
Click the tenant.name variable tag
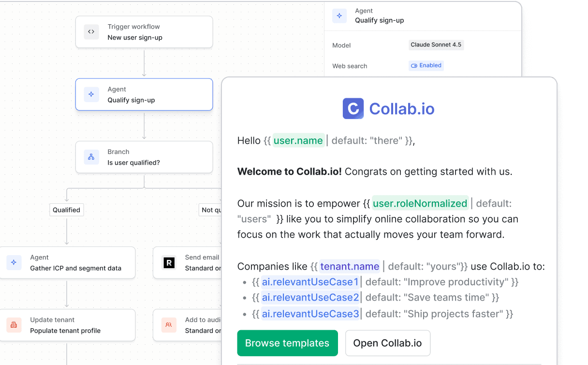pos(350,266)
